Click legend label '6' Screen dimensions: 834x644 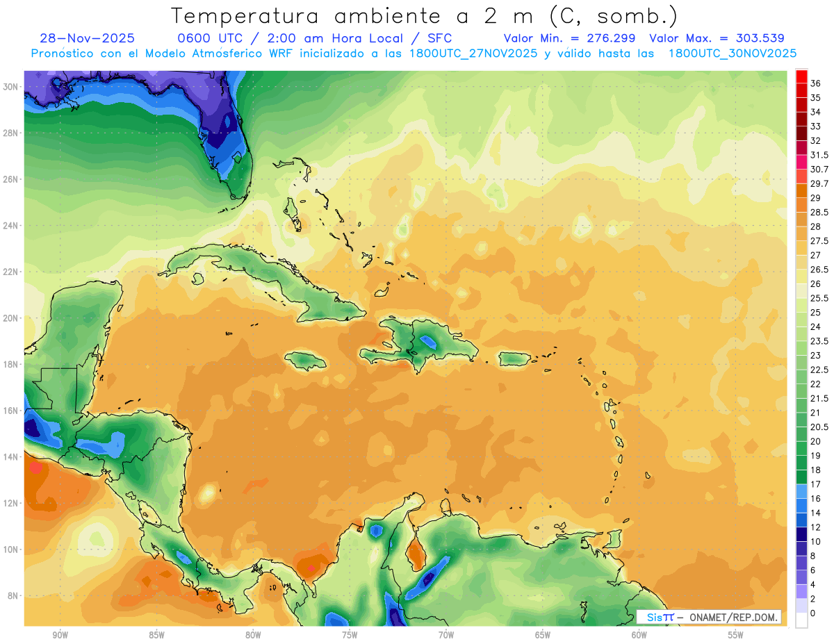(x=814, y=570)
